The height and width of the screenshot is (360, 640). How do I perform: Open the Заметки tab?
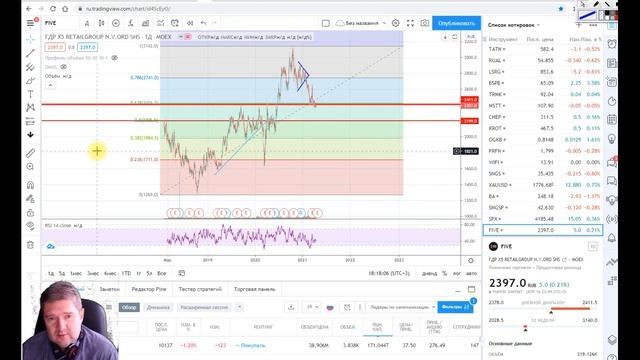tap(110, 289)
